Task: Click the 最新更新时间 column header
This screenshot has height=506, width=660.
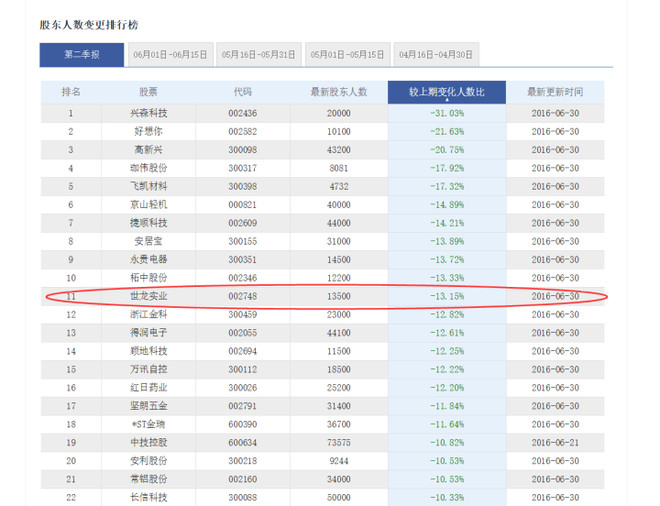Action: click(555, 92)
